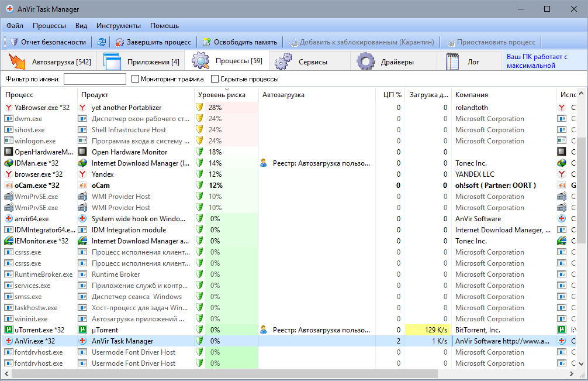Click the uTorrent.exe green icon
Screen dimensions: 588x381
click(8, 330)
